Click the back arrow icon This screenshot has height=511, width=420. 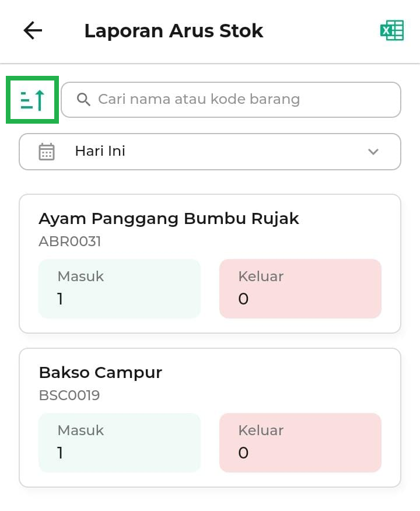click(33, 30)
